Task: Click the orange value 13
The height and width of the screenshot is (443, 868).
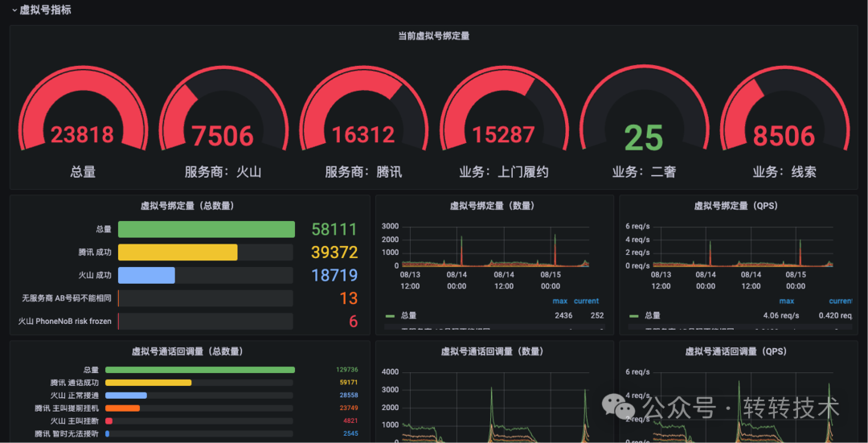Action: 349,298
